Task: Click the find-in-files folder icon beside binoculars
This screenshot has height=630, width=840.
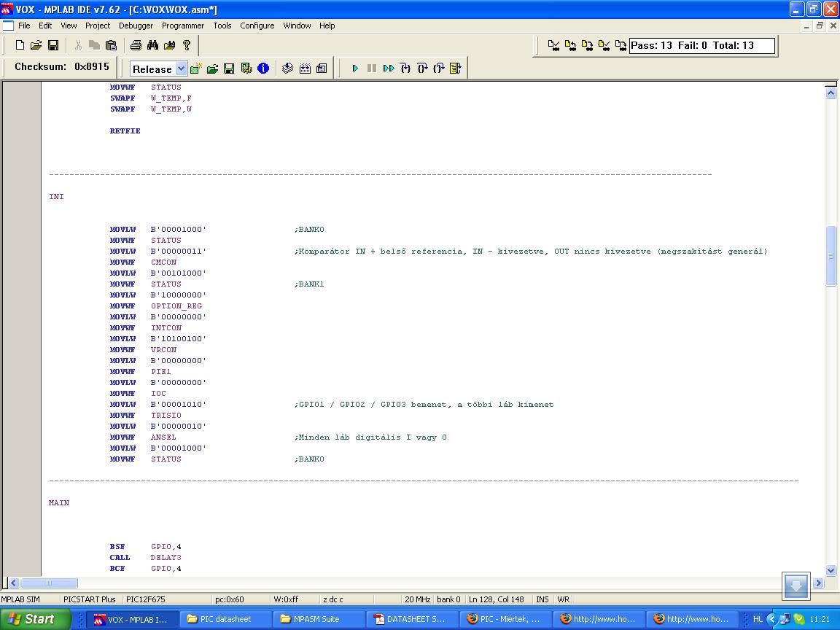Action: point(169,45)
